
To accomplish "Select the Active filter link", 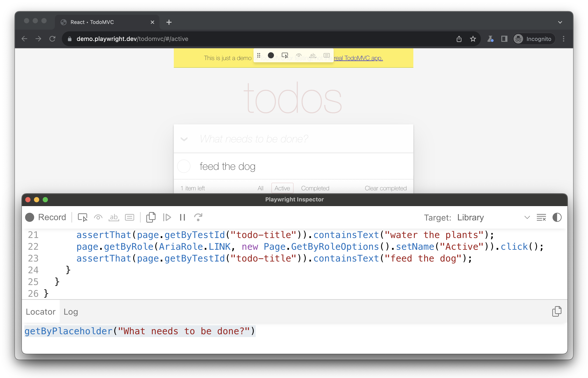I will 282,188.
